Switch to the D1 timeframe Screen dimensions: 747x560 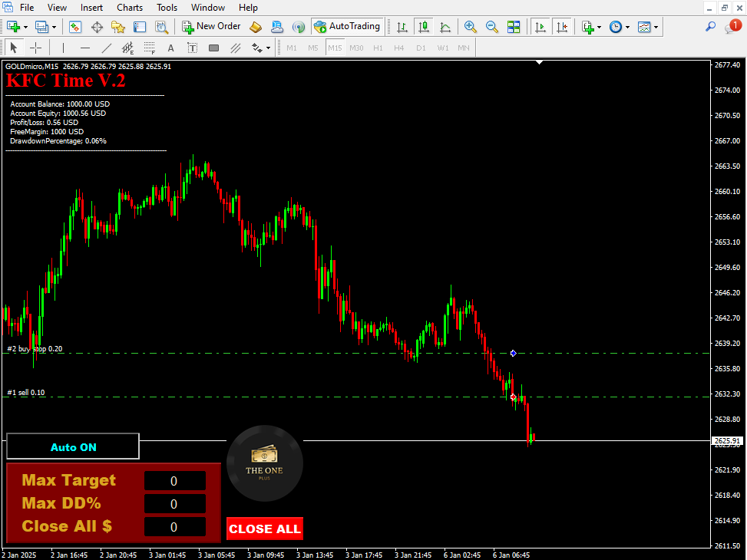coord(421,48)
